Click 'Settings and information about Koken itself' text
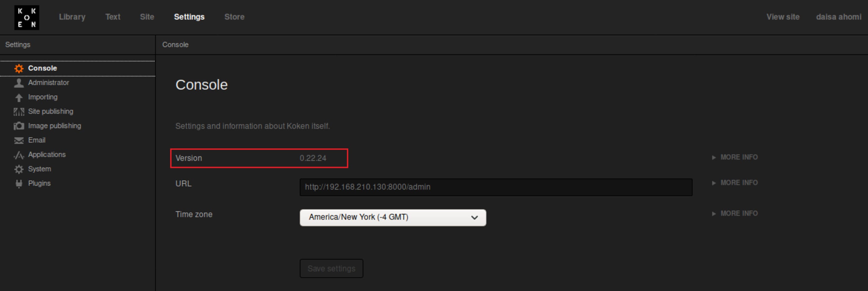This screenshot has height=291, width=868. (x=252, y=126)
